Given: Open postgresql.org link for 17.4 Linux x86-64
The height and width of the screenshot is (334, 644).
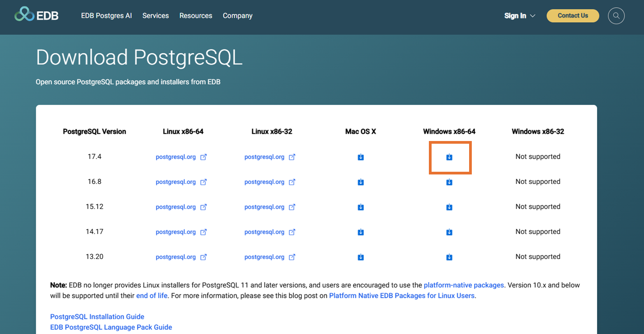Looking at the screenshot, I should (x=176, y=157).
